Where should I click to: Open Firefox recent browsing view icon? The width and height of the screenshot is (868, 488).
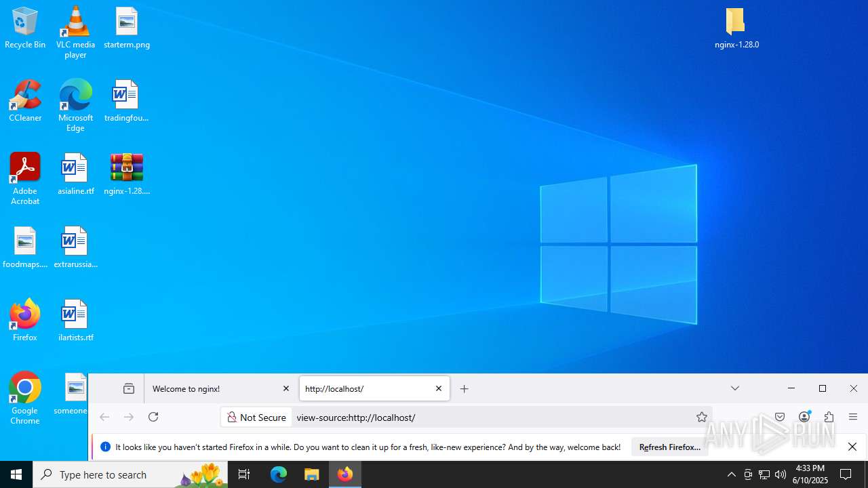129,389
